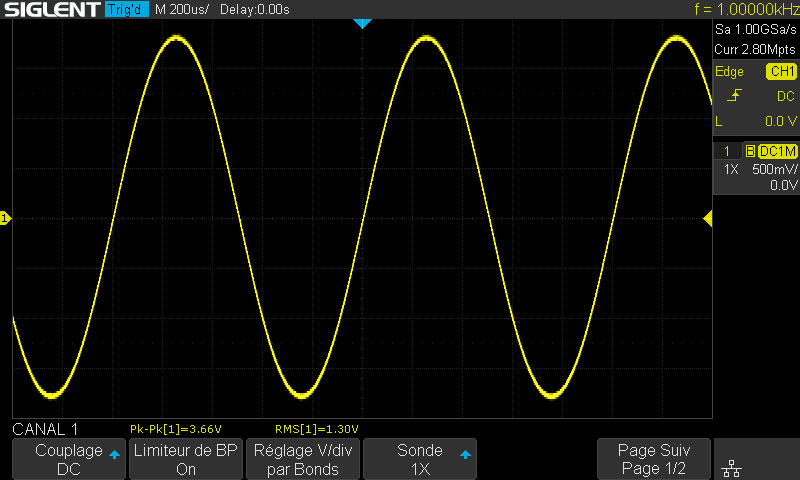The height and width of the screenshot is (480, 800).
Task: Click the channel 1 ground level marker
Action: click(5, 218)
